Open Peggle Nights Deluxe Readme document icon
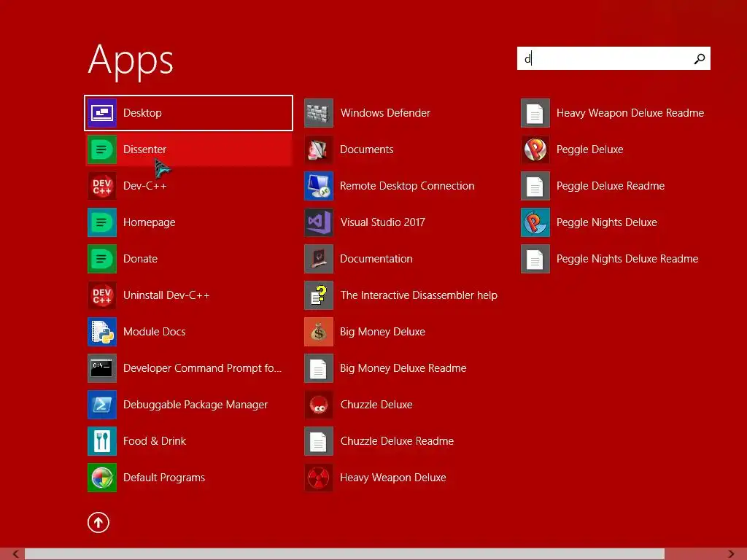 (x=535, y=259)
